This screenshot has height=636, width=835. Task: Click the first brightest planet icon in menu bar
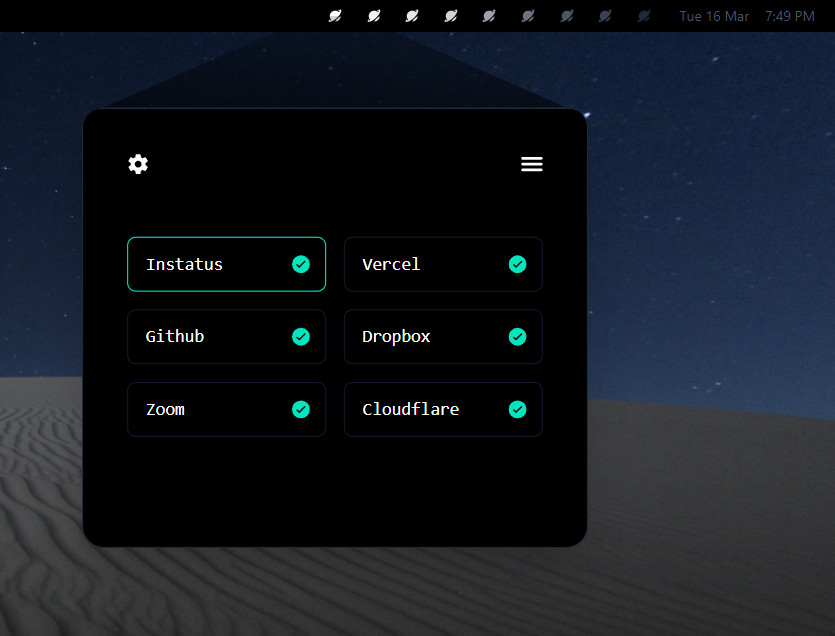[335, 16]
